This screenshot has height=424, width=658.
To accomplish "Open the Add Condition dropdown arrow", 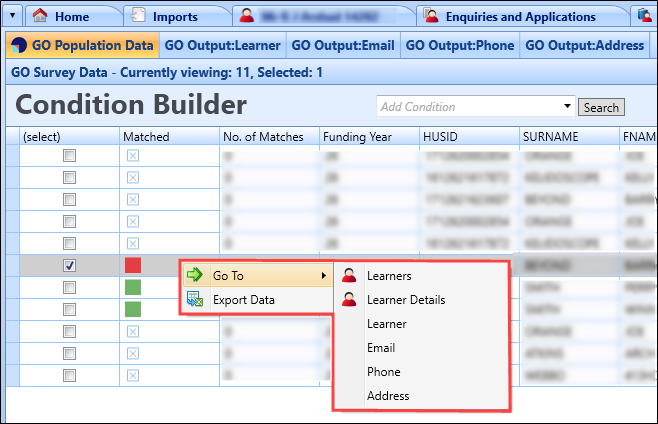I will (x=567, y=106).
